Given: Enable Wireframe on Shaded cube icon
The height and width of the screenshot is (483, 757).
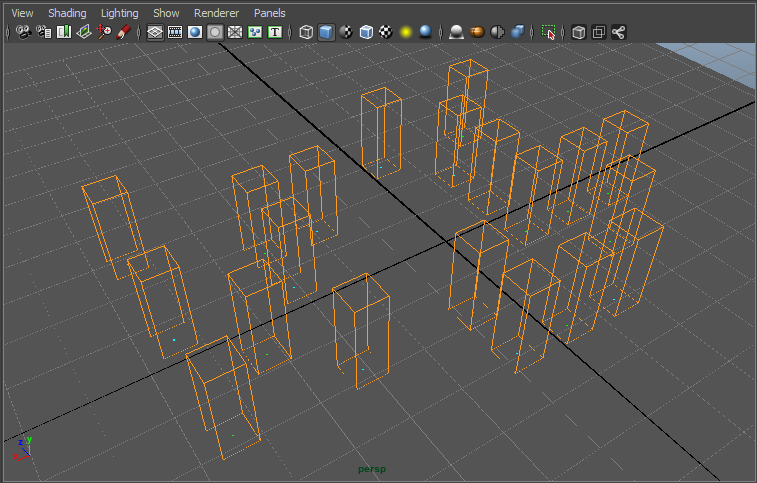Looking at the screenshot, I should 366,32.
